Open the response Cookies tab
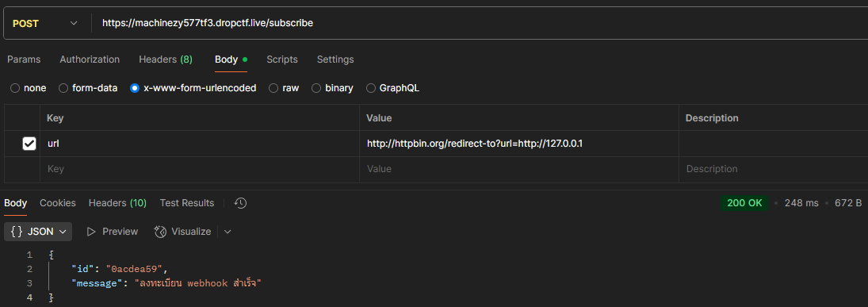The image size is (868, 307). pyautogui.click(x=58, y=203)
